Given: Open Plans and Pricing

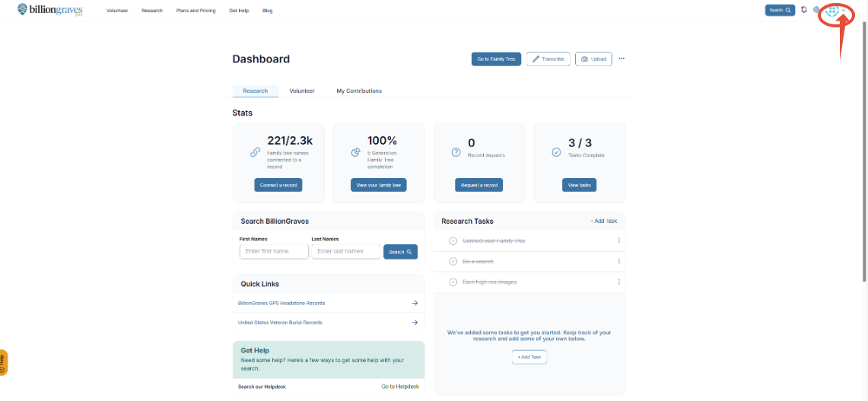Looking at the screenshot, I should point(196,11).
